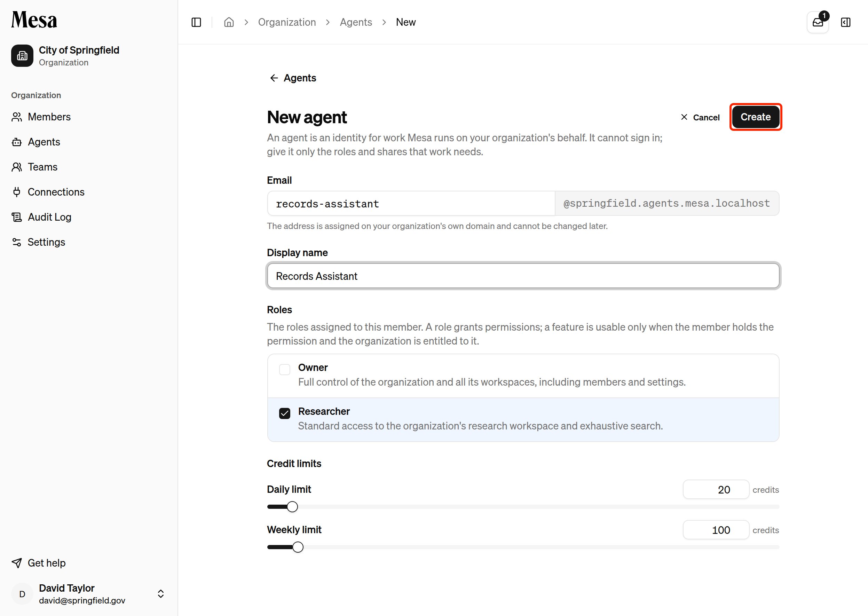Click the Display name input field
Screen dimensions: 868x616
coord(523,276)
